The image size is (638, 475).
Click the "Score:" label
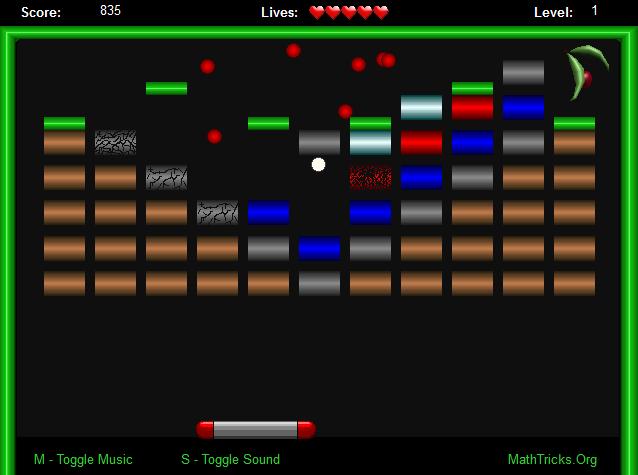pos(41,13)
